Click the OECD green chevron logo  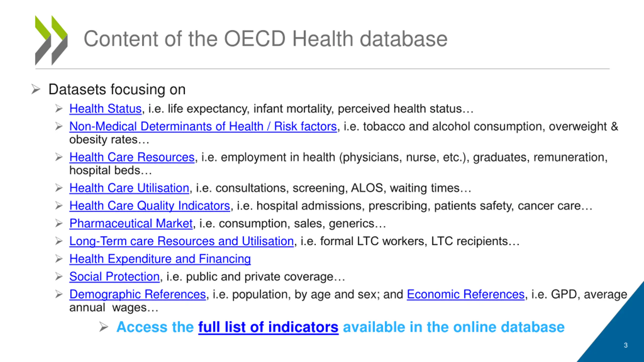[51, 40]
